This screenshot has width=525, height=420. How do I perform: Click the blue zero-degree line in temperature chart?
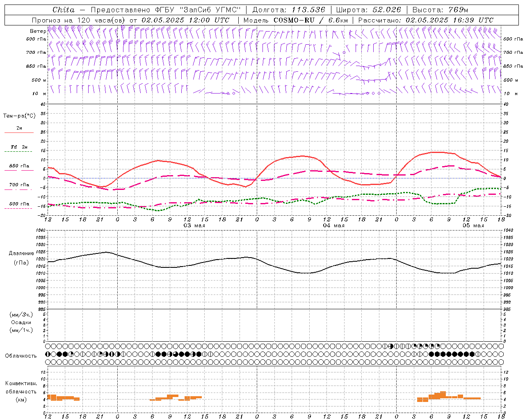274,178
